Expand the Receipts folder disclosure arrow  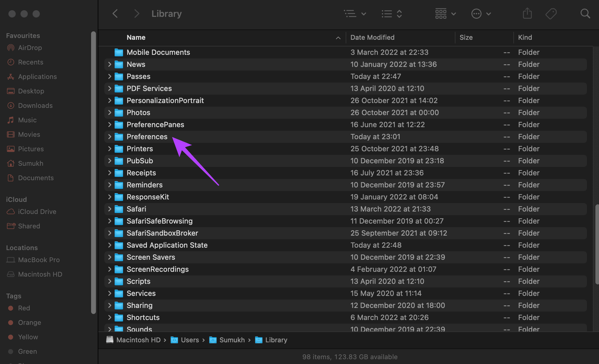pos(109,173)
